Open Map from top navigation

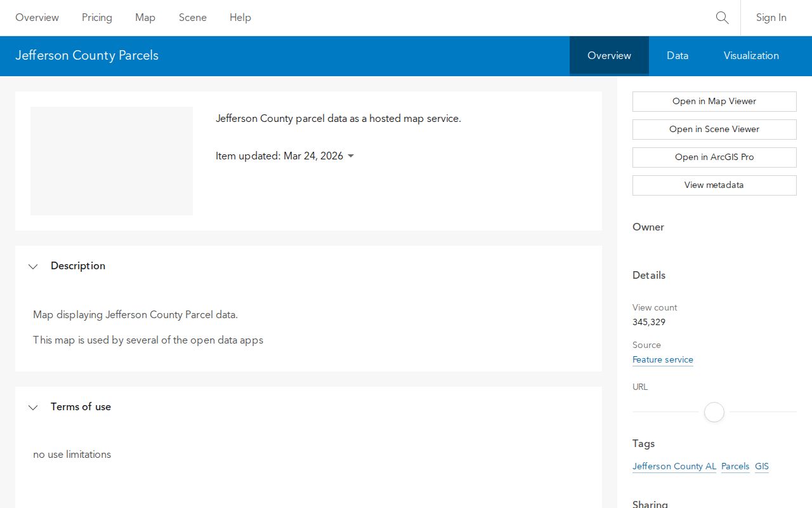[x=145, y=18]
